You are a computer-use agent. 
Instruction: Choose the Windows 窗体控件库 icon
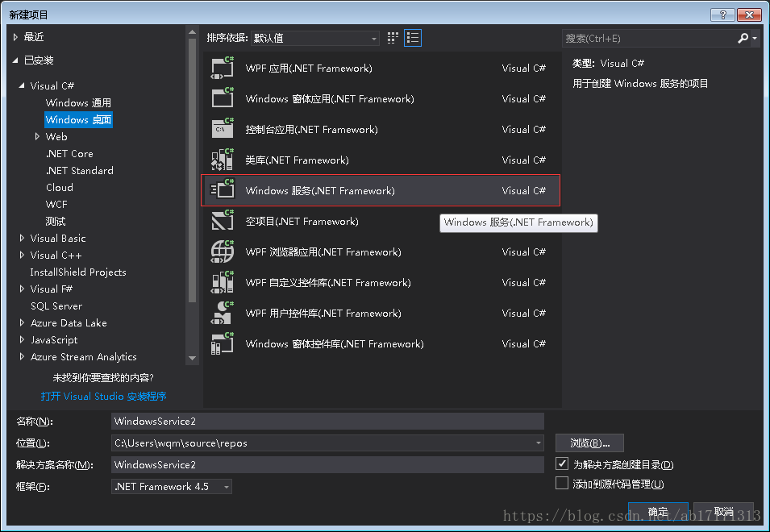pyautogui.click(x=223, y=343)
